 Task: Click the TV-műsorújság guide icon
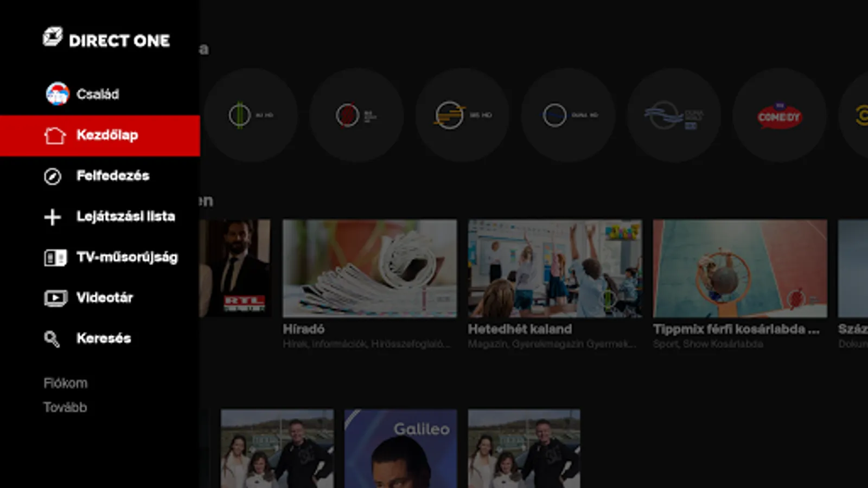[55, 258]
